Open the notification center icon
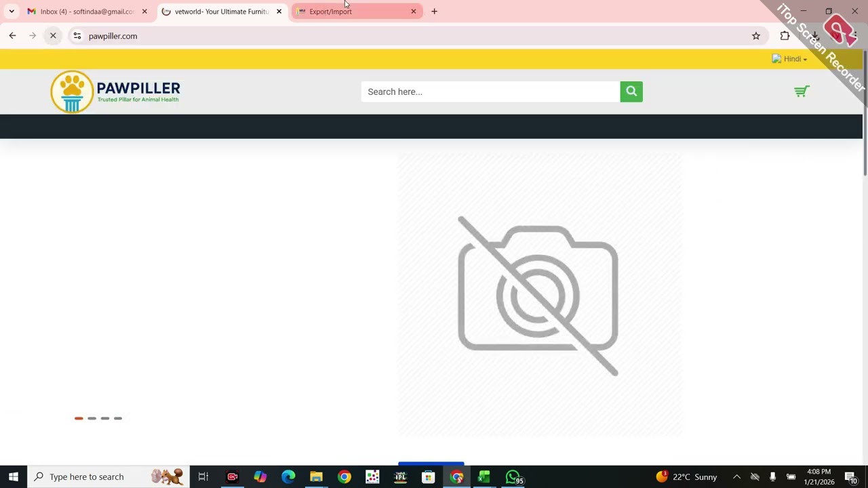 [x=851, y=477]
